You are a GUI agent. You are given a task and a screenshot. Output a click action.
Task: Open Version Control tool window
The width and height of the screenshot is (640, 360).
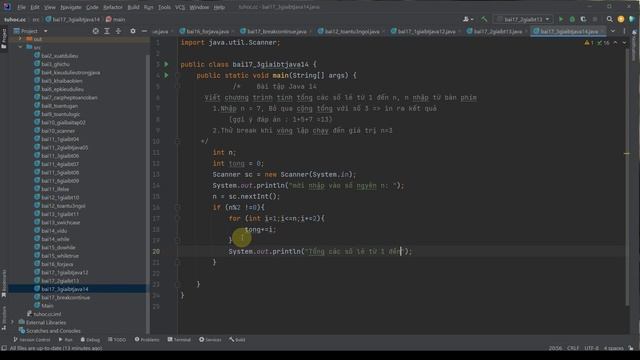32,340
